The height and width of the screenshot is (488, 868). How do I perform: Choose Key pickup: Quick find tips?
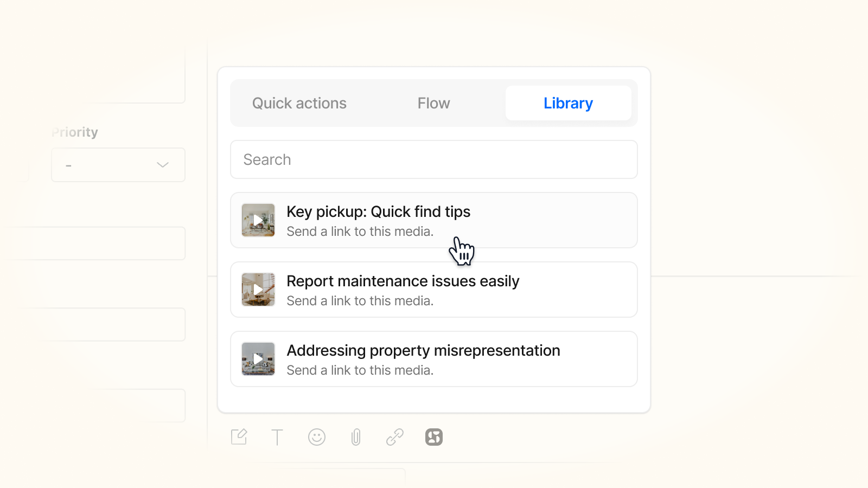[x=434, y=220]
